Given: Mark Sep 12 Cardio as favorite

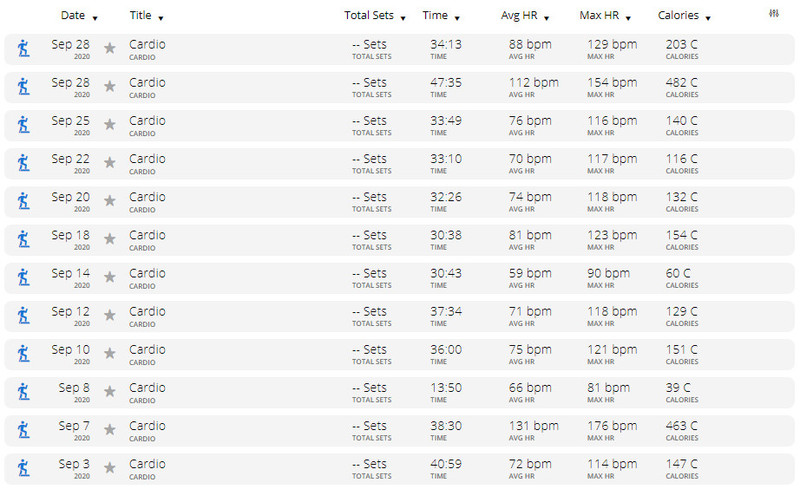Looking at the screenshot, I should click(110, 315).
